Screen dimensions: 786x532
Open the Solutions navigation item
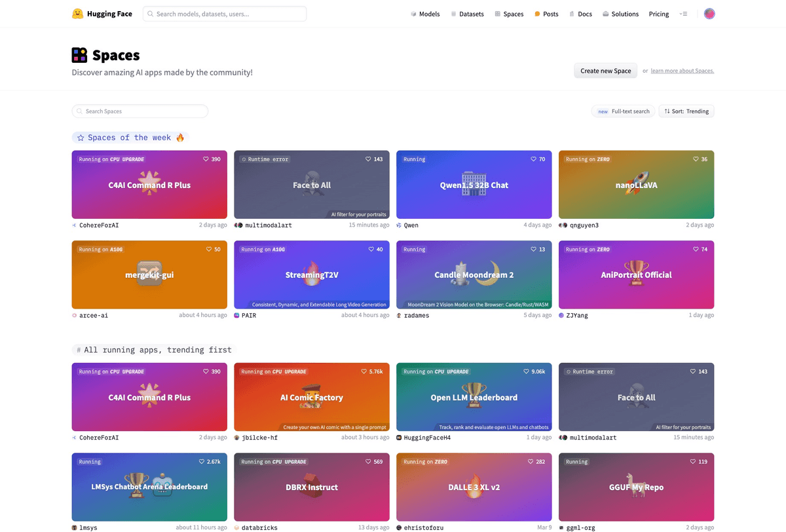(620, 14)
